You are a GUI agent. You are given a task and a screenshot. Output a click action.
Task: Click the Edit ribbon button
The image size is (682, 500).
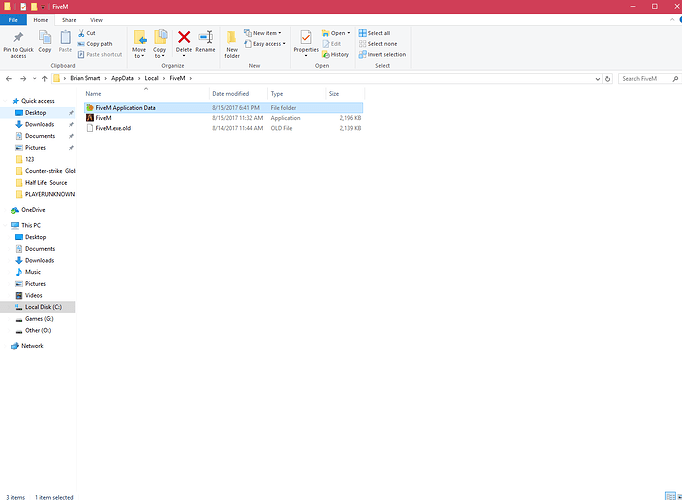pyautogui.click(x=331, y=44)
